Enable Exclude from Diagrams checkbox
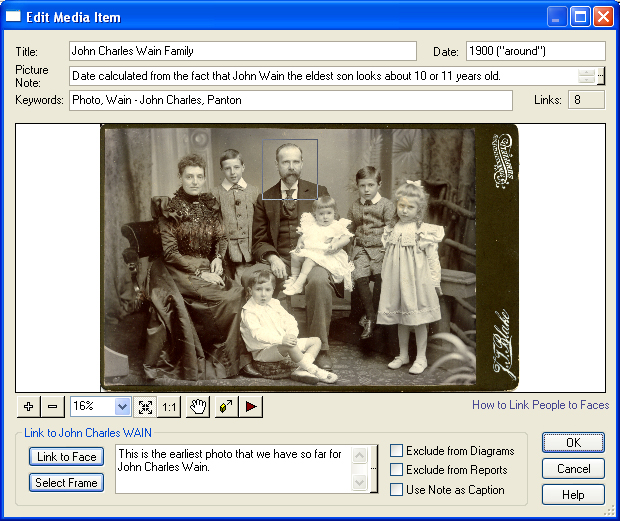Screen dimensions: 620x521 click(397, 451)
